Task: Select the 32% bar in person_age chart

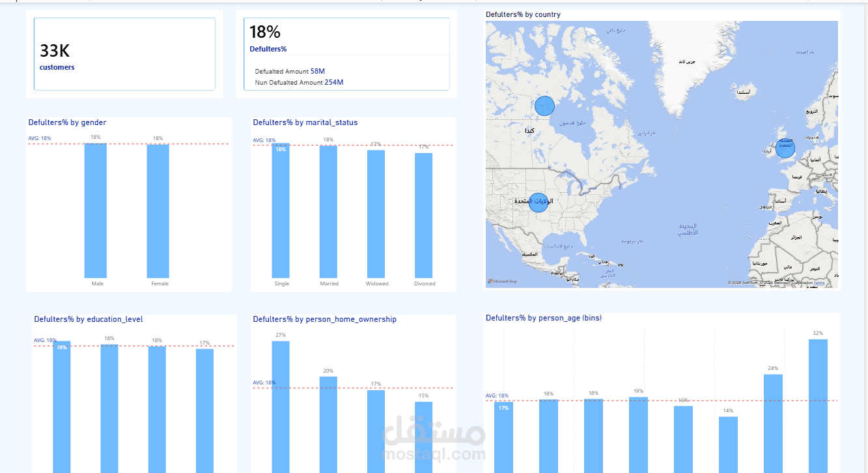Action: [x=818, y=406]
